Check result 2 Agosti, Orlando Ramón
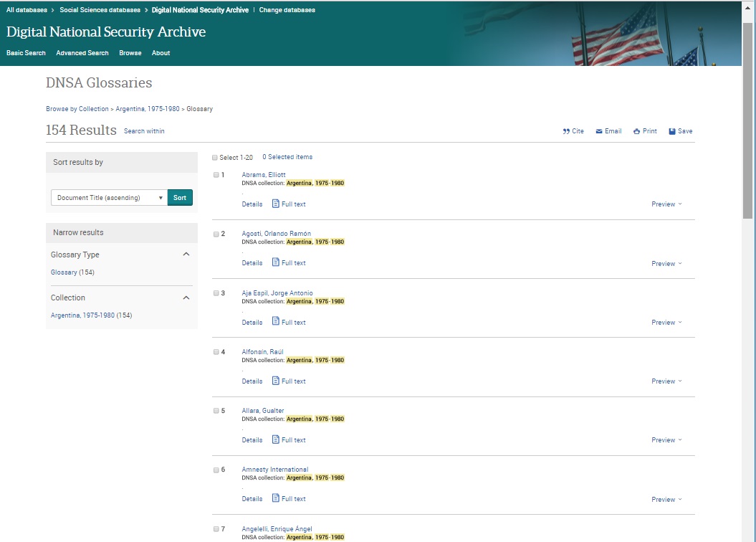This screenshot has width=756, height=542. coord(216,234)
